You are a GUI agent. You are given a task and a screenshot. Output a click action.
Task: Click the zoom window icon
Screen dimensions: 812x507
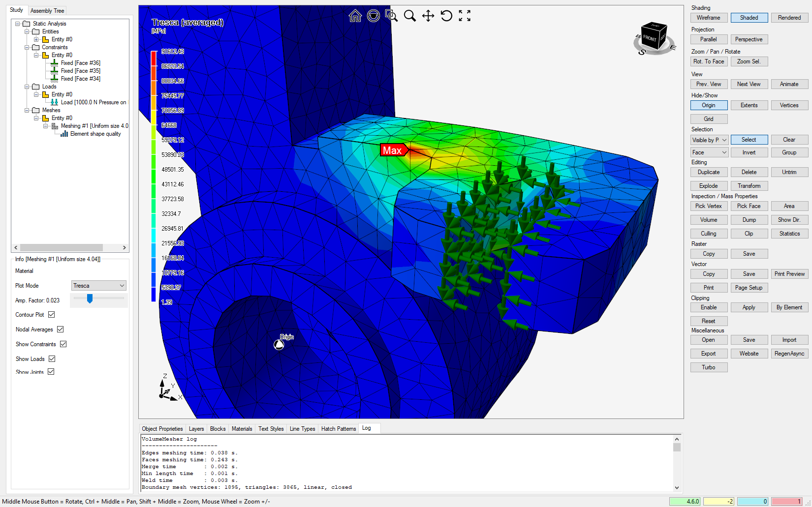[391, 16]
